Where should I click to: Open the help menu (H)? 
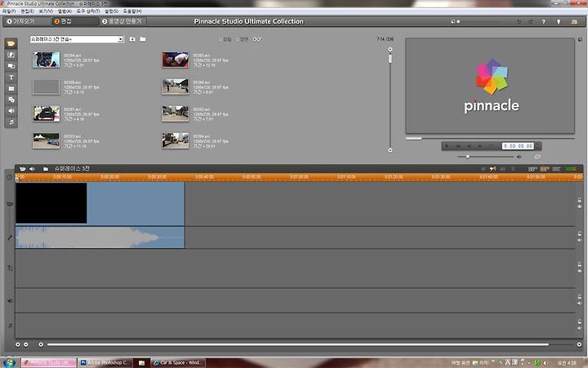132,11
